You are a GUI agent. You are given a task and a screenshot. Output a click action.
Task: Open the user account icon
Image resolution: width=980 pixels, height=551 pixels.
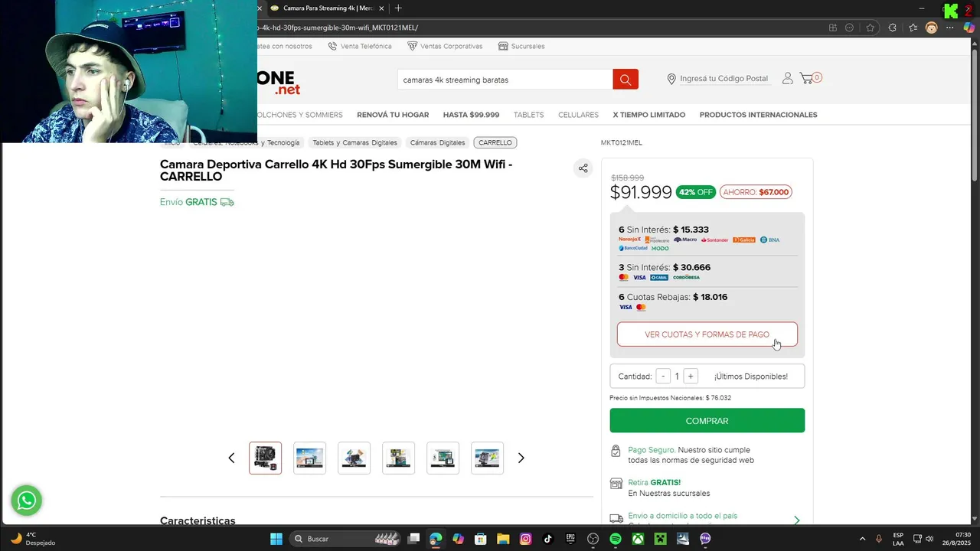tap(787, 78)
